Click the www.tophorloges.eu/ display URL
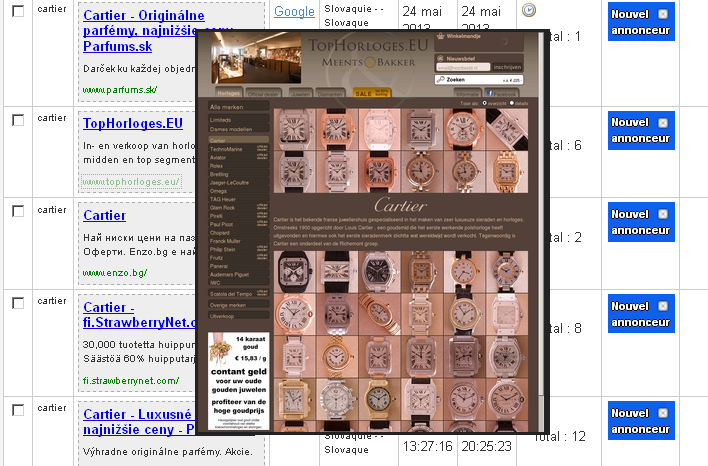This screenshot has width=708, height=466. 131,182
